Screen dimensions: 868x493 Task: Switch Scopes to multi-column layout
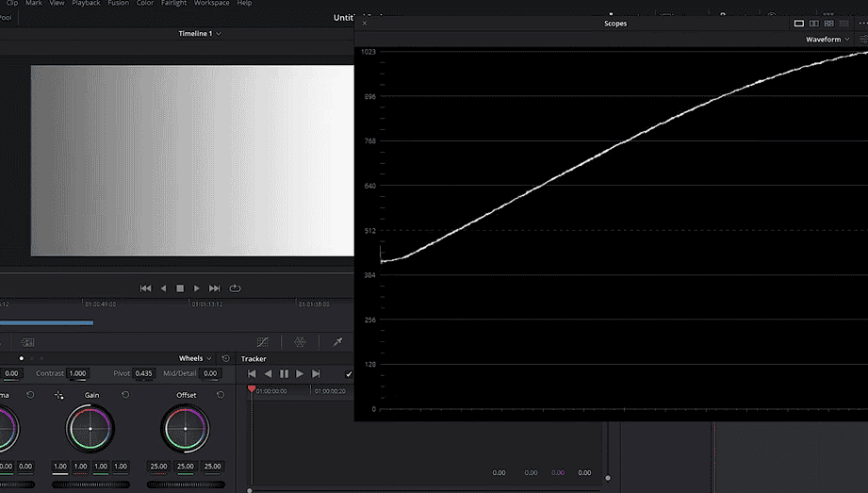coord(843,24)
